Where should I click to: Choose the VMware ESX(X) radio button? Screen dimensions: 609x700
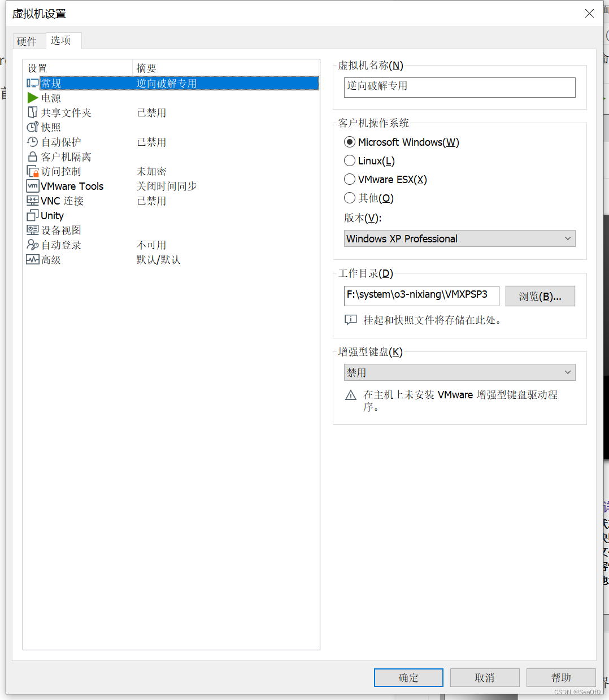pyautogui.click(x=350, y=179)
